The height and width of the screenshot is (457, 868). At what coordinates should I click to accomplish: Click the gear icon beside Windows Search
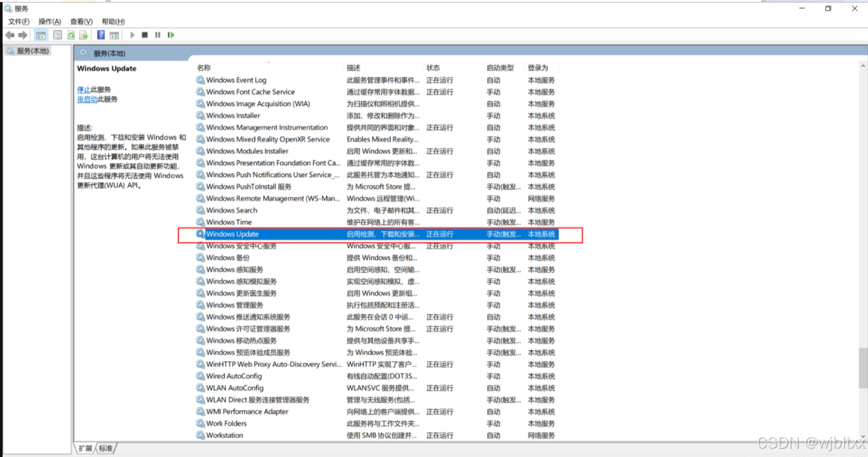pos(201,210)
